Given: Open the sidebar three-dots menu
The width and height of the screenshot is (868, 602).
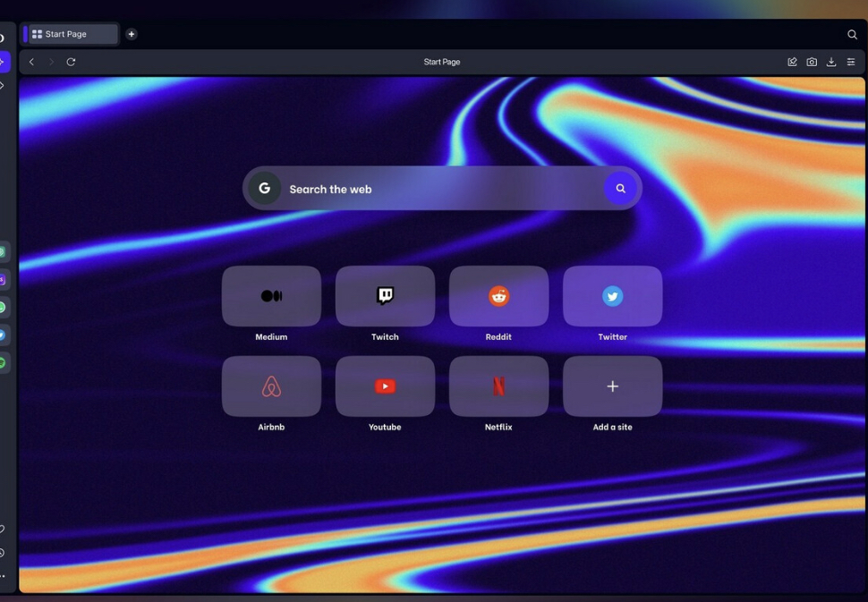Looking at the screenshot, I should point(2,576).
